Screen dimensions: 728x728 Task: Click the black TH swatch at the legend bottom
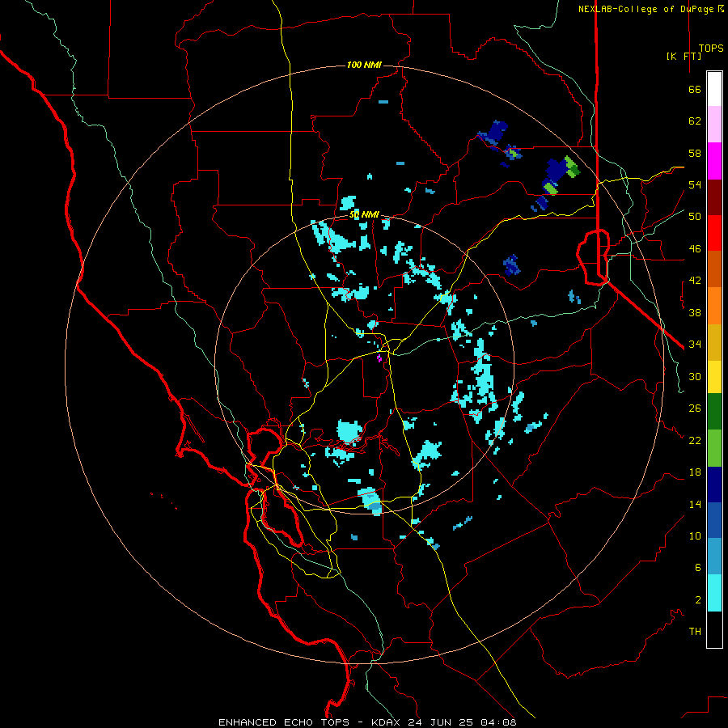click(x=714, y=629)
